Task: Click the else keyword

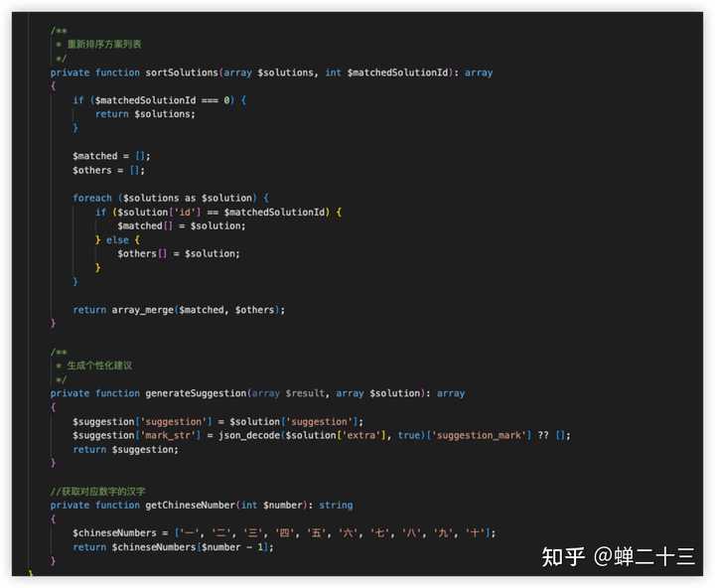Action: point(117,239)
